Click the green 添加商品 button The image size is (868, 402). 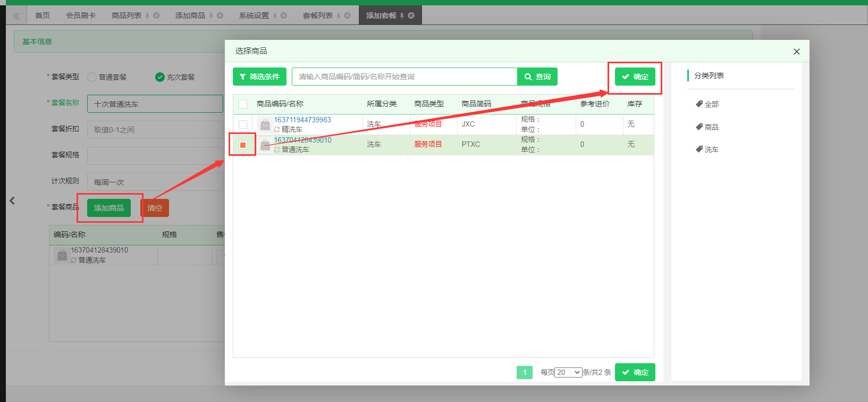pos(109,208)
